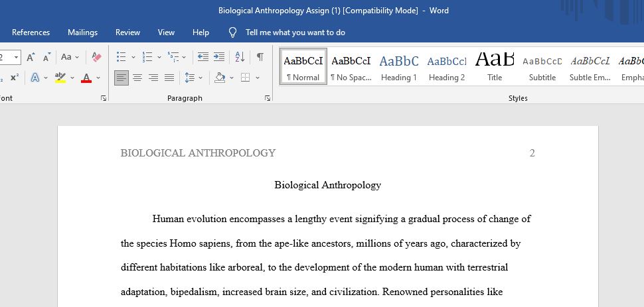This screenshot has width=644, height=307.
Task: Apply superscript formatting
Action: pyautogui.click(x=15, y=77)
